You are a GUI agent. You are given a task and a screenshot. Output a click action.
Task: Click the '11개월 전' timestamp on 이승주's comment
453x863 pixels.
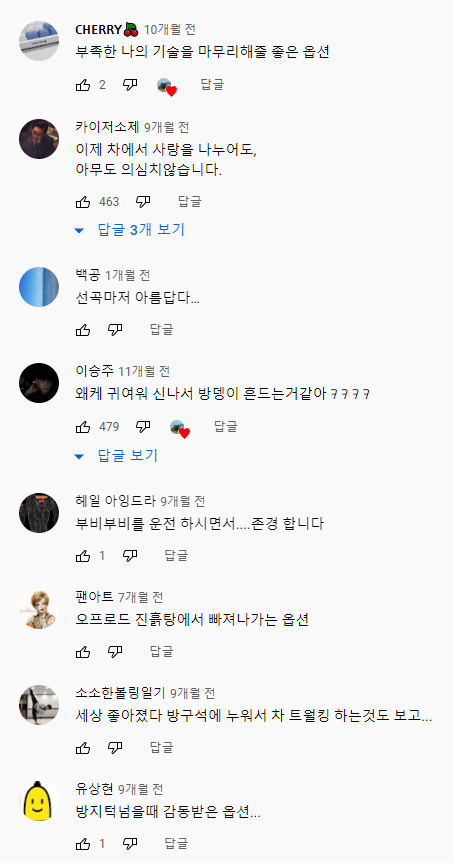pos(144,372)
